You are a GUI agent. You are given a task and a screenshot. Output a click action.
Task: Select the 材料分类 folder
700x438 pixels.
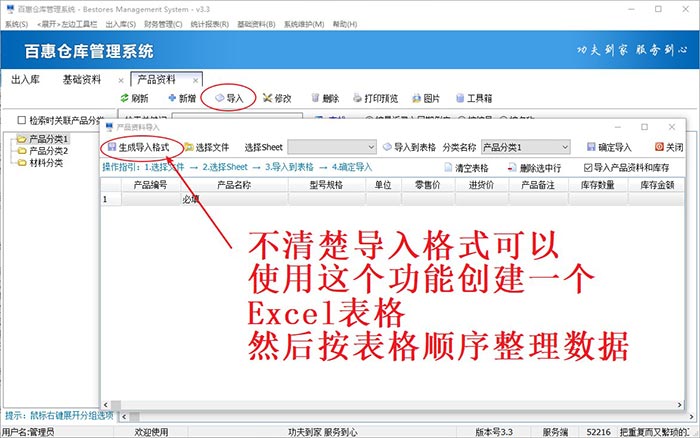(40, 163)
